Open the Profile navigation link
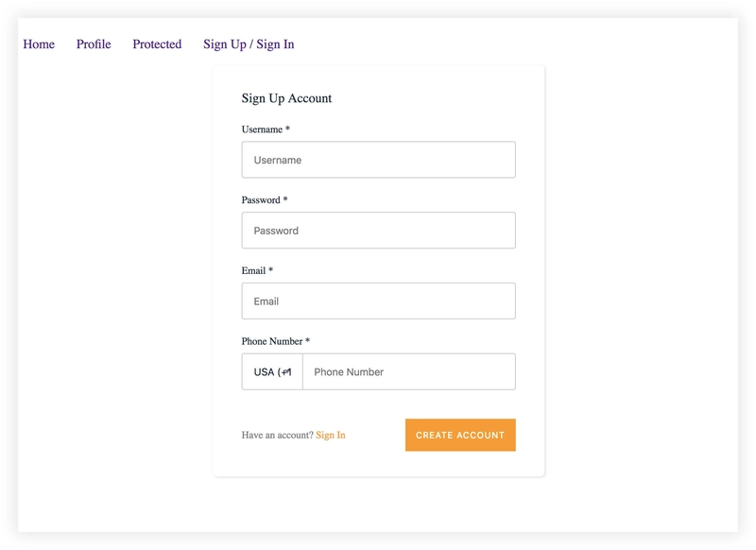 pyautogui.click(x=94, y=44)
